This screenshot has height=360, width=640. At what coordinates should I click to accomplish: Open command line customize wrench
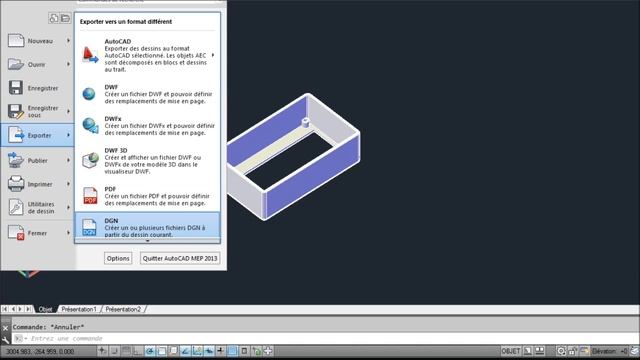[5, 339]
